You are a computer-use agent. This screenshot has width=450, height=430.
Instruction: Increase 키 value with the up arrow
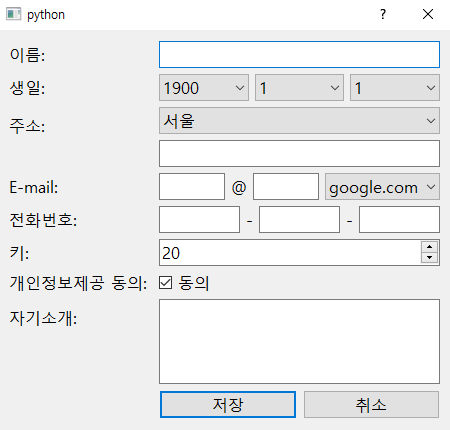point(429,247)
